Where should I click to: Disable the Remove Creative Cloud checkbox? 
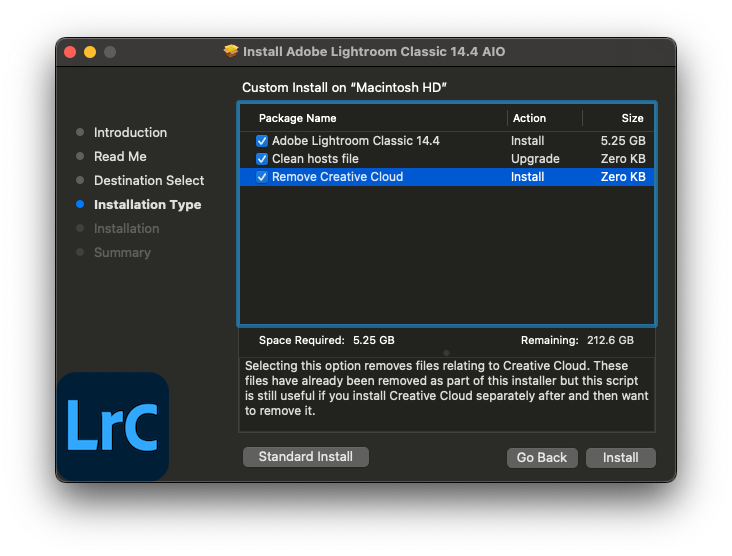tap(262, 177)
